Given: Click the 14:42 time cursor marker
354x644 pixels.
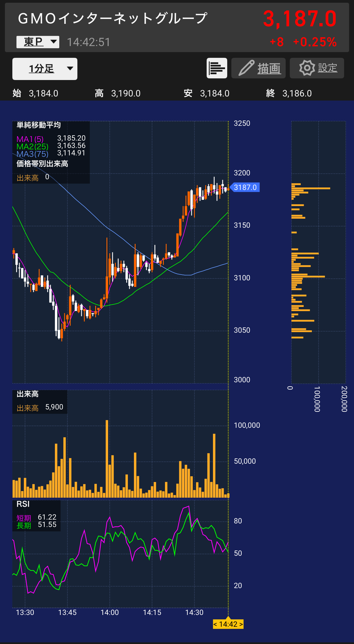Looking at the screenshot, I should [x=228, y=624].
